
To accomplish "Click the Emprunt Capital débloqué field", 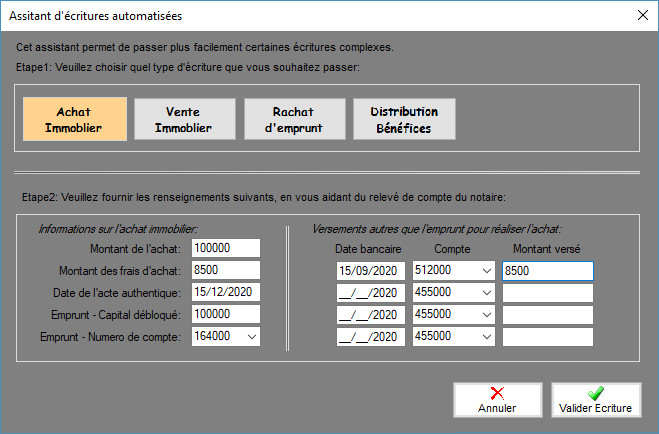I will point(225,315).
